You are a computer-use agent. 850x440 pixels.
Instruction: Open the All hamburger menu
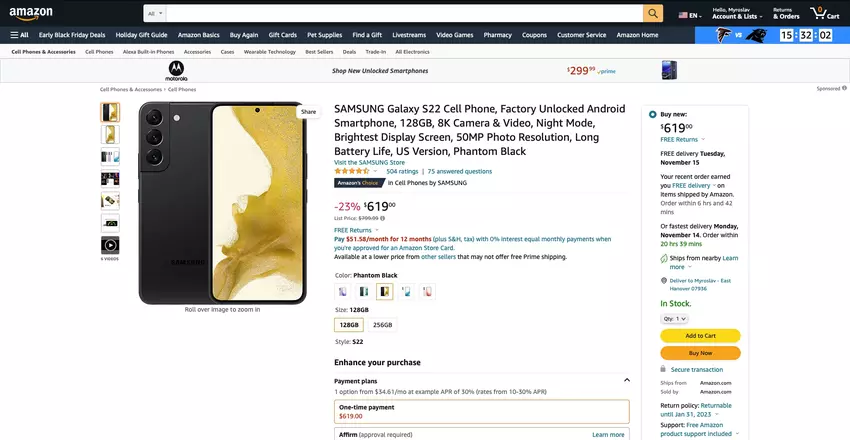[x=19, y=35]
